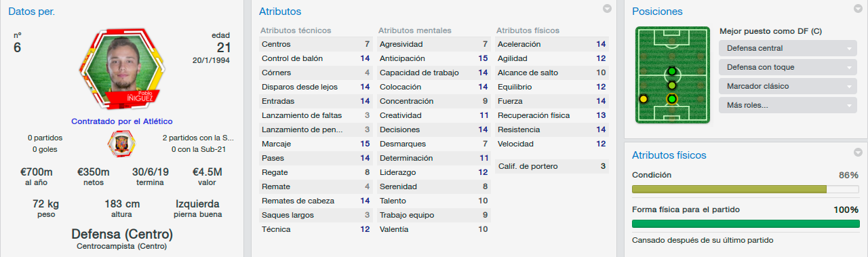The height and width of the screenshot is (257, 868).
Task: Open the Marcador clásico role dropdown
Action: pos(788,86)
